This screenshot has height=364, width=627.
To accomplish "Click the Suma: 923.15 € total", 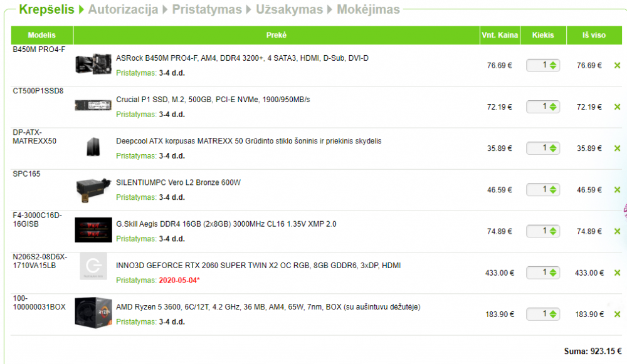I will tap(593, 351).
